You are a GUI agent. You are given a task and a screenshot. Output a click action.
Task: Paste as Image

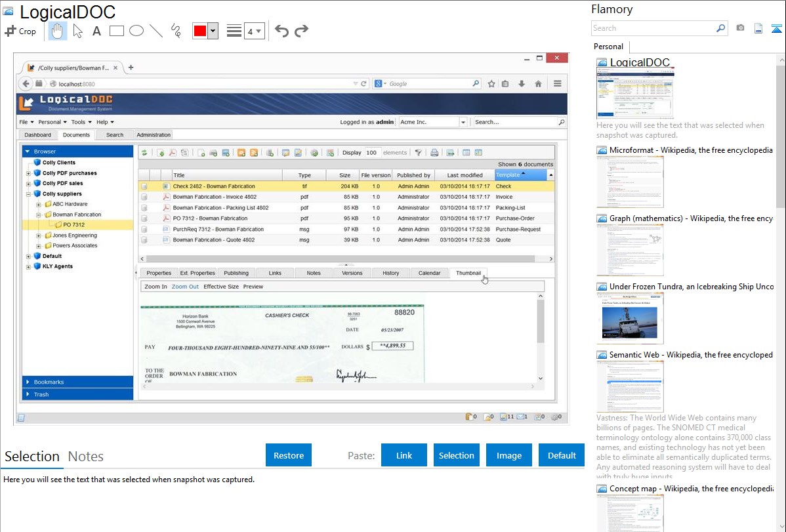tap(508, 455)
